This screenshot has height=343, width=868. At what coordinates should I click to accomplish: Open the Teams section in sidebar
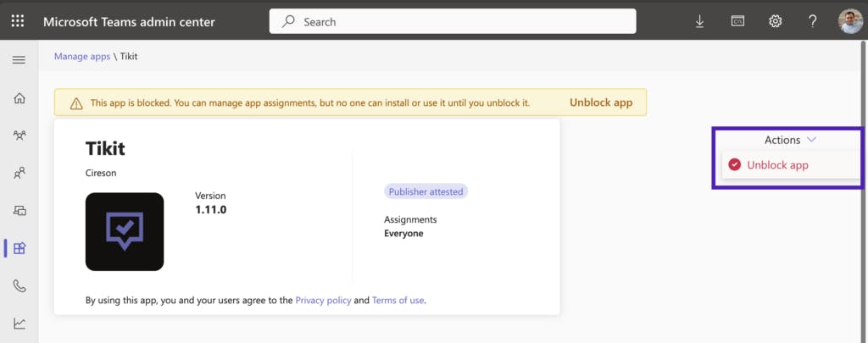click(x=19, y=136)
